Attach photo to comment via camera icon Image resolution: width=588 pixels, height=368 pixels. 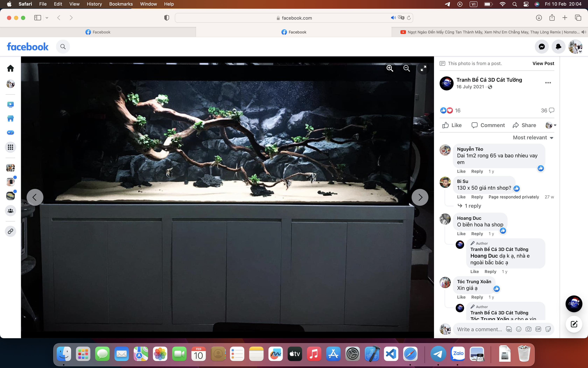(x=528, y=329)
